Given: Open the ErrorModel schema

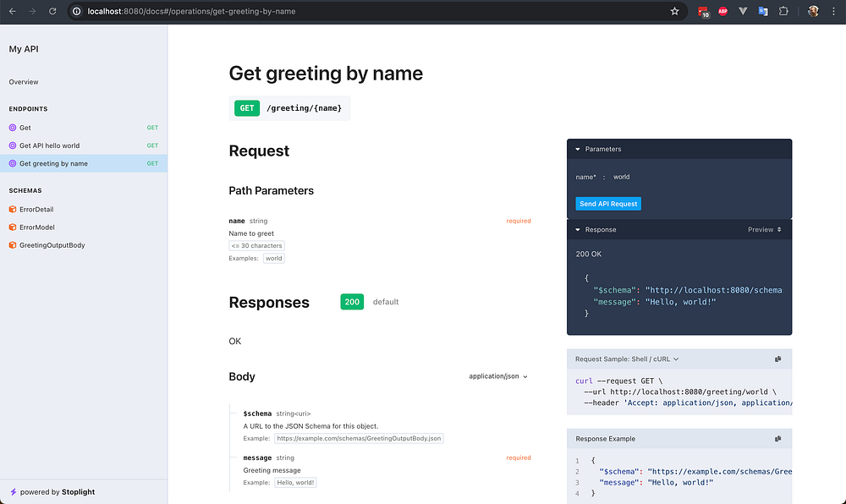Looking at the screenshot, I should click(x=84, y=227).
